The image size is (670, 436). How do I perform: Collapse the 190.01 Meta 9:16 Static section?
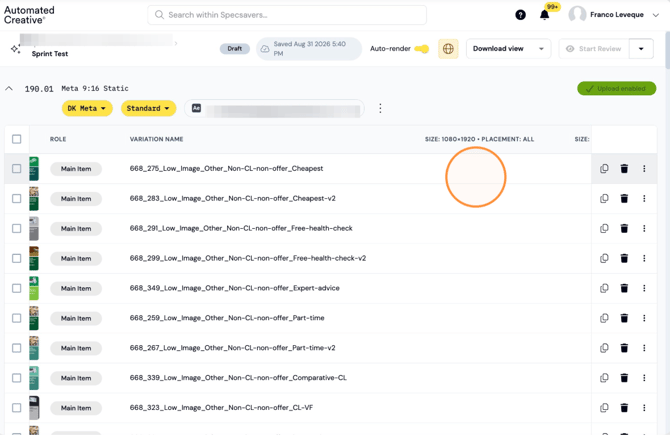point(9,88)
